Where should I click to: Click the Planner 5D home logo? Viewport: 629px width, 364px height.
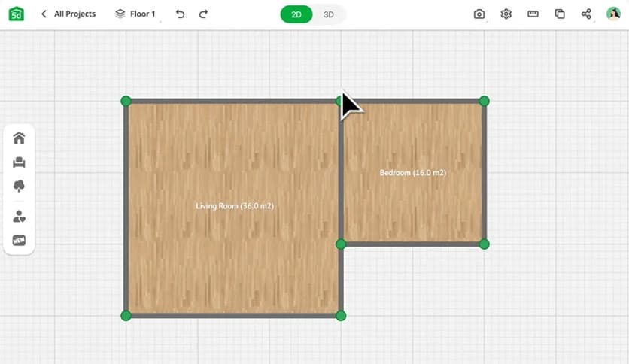pyautogui.click(x=17, y=14)
